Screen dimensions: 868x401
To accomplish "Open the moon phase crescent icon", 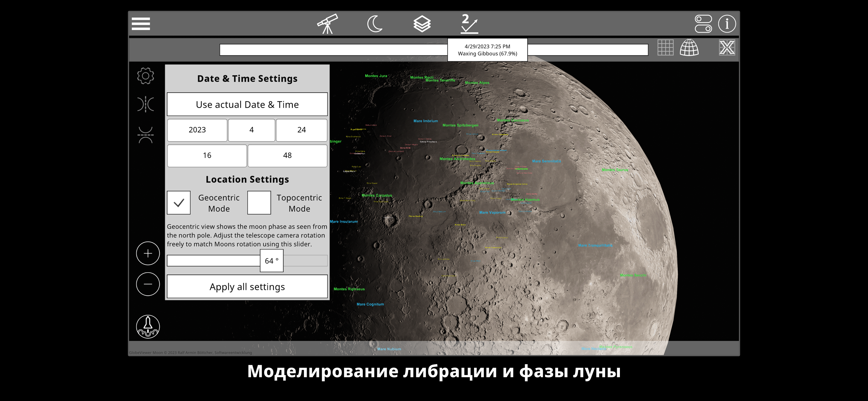I will pos(375,23).
